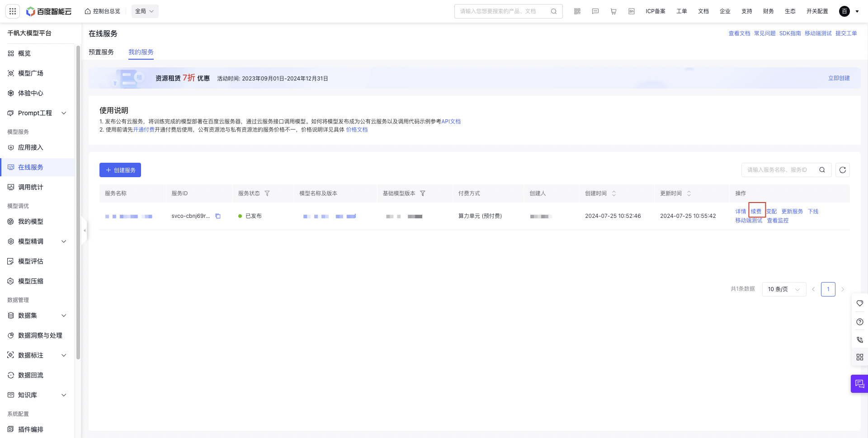Image resolution: width=868 pixels, height=438 pixels.
Task: Open the product grid menu icon
Action: coord(13,11)
